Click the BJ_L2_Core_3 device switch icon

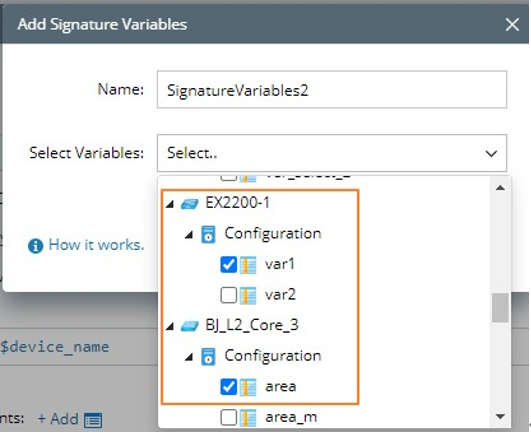(x=190, y=326)
